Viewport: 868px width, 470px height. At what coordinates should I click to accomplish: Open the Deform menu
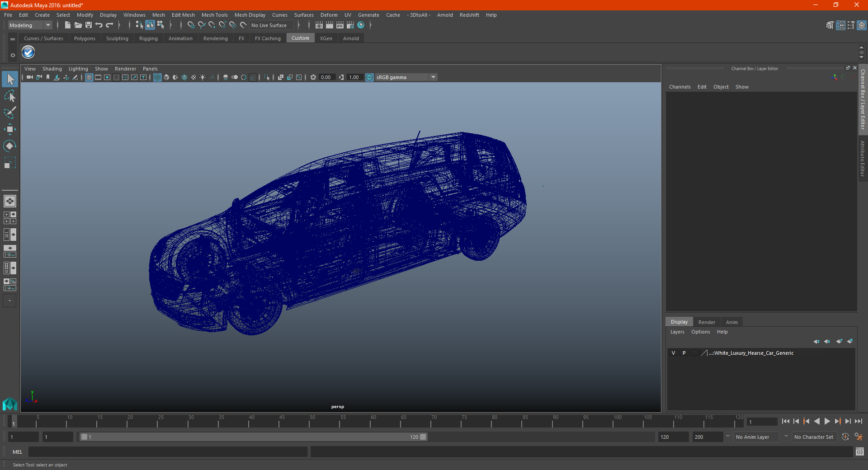point(329,15)
